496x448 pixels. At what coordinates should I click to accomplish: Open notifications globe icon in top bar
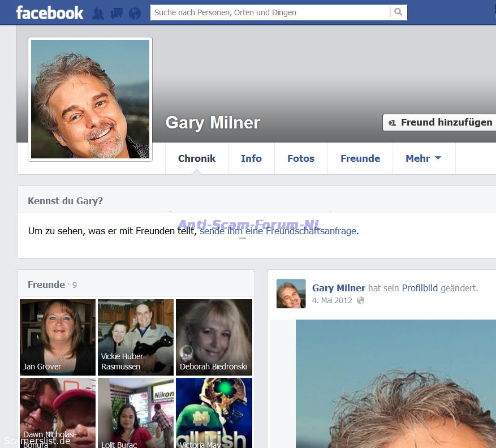[135, 13]
